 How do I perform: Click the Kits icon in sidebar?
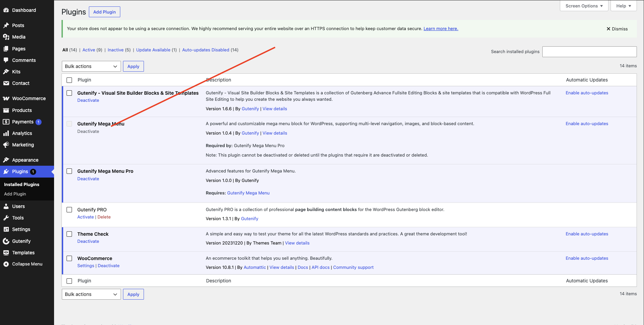6,72
